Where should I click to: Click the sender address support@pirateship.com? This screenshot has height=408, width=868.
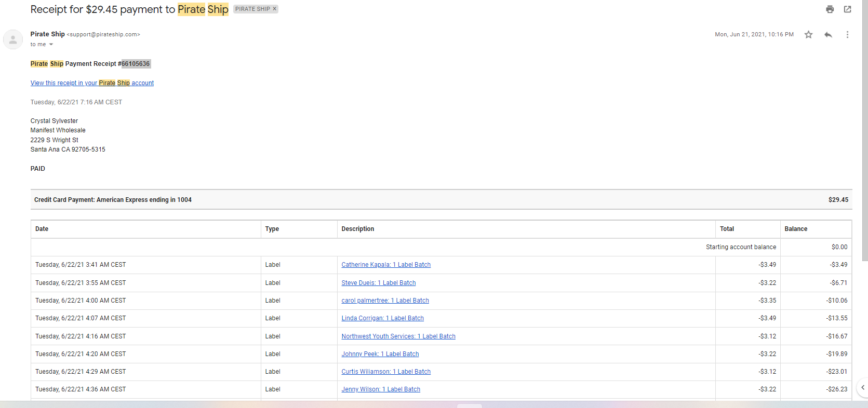pos(103,35)
